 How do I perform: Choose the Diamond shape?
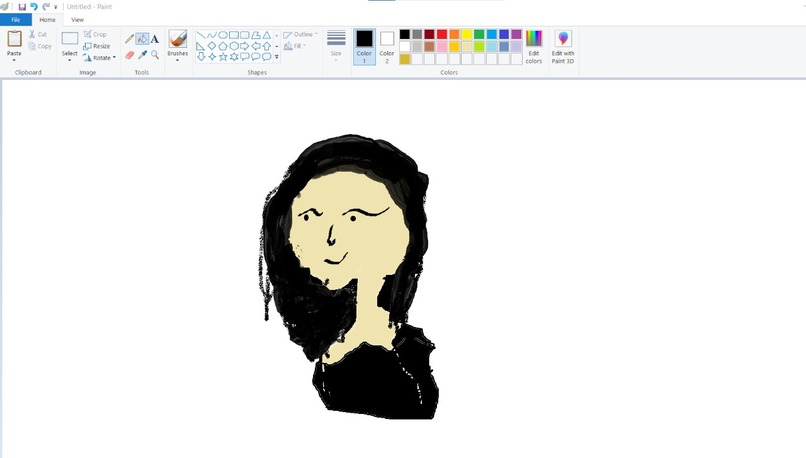(212, 46)
